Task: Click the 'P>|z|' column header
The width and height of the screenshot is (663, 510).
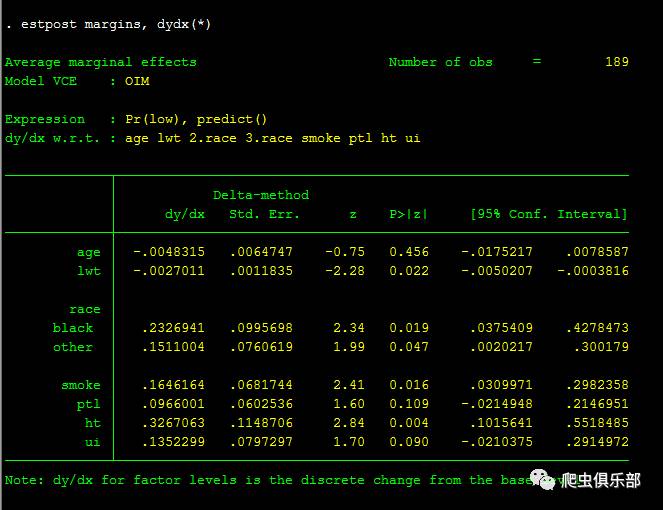Action: [408, 214]
